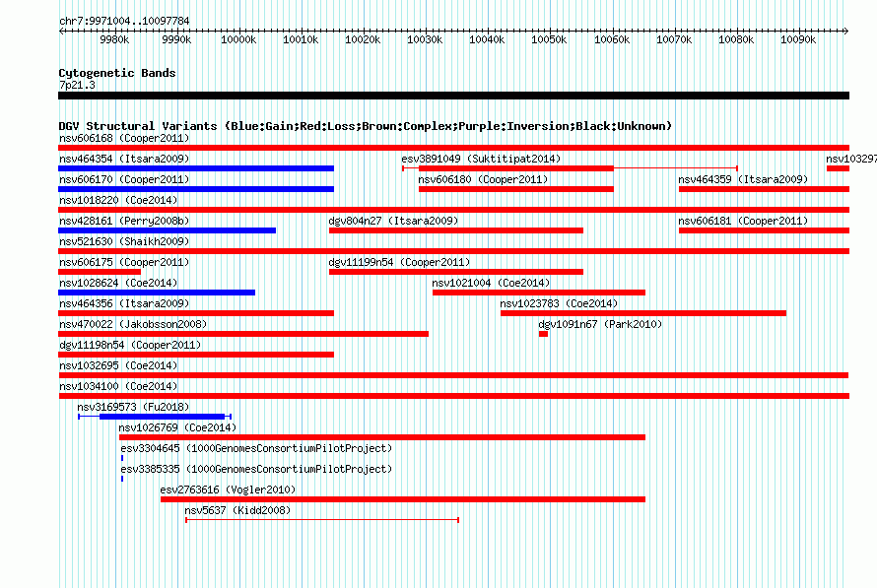Choose the 10040k ruler position
The width and height of the screenshot is (877, 588).
pos(487,39)
